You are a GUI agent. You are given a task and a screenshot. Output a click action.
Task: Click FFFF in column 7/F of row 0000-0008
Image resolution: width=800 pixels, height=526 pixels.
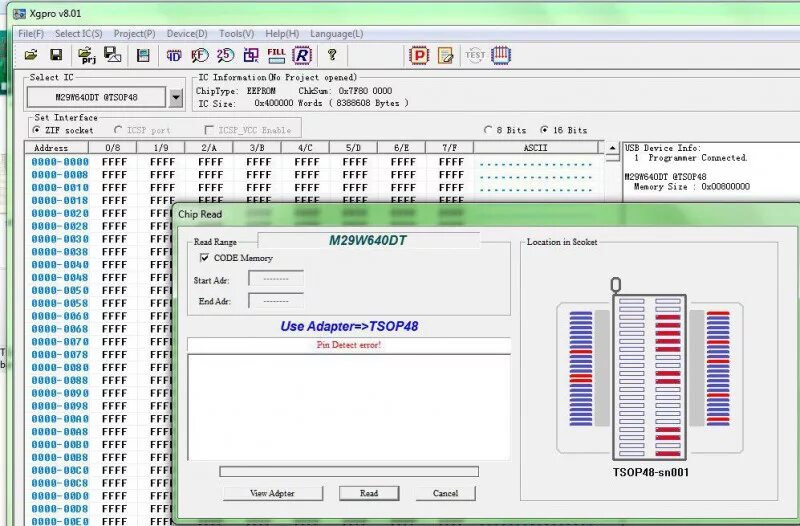(451, 174)
